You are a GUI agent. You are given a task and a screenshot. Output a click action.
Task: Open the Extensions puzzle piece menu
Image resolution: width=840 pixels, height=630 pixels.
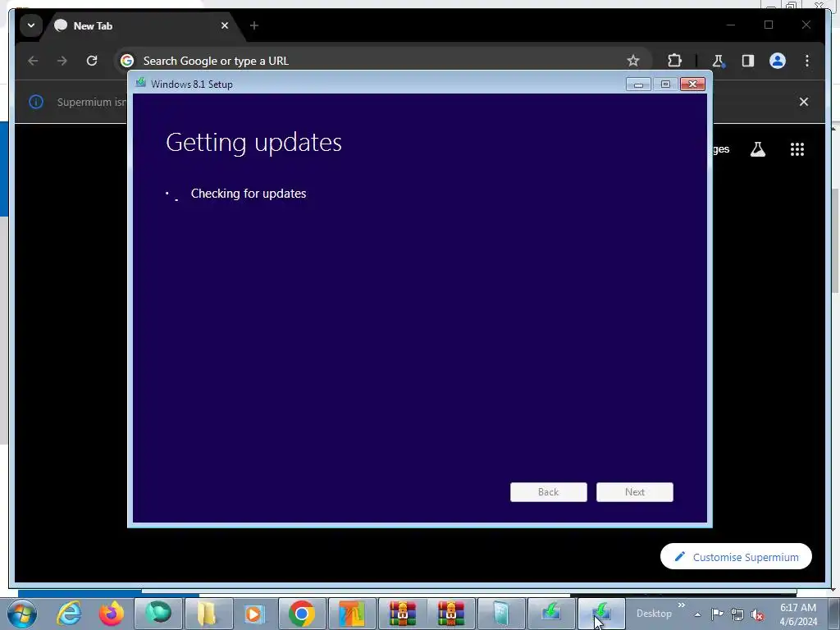point(674,61)
